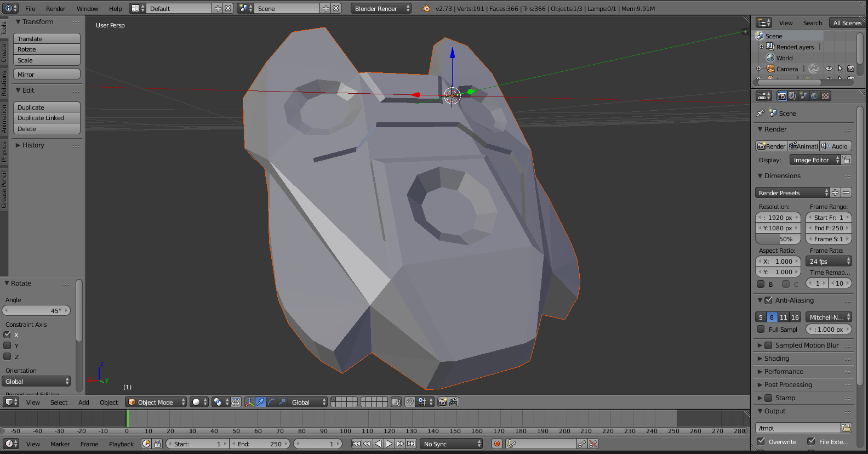
Task: Toggle use preview range clock icon
Action: click(x=146, y=444)
